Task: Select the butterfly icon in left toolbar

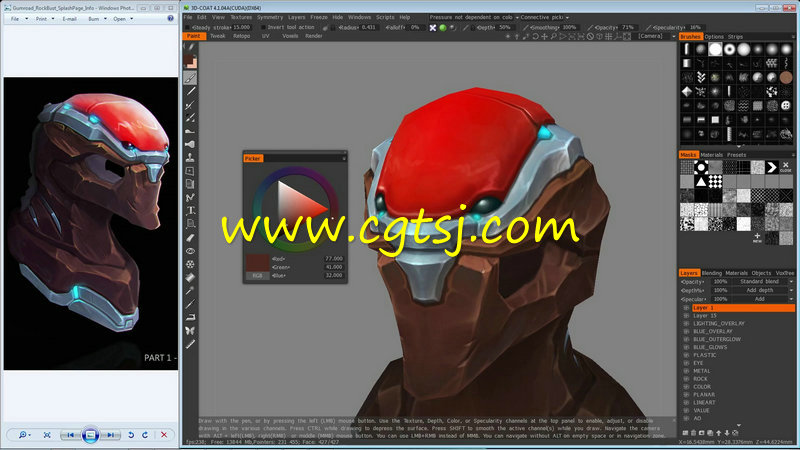Action: pos(190,331)
